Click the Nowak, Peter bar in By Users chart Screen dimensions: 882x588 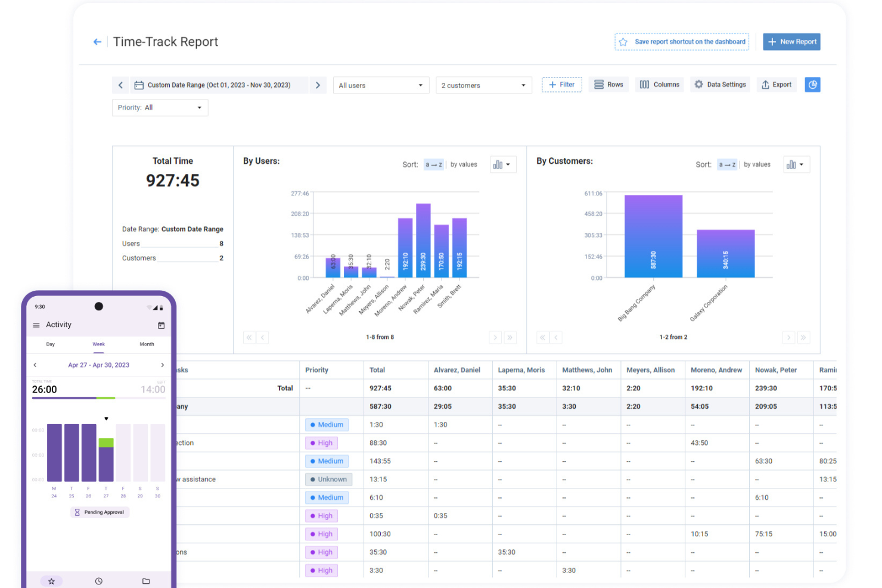pyautogui.click(x=423, y=241)
